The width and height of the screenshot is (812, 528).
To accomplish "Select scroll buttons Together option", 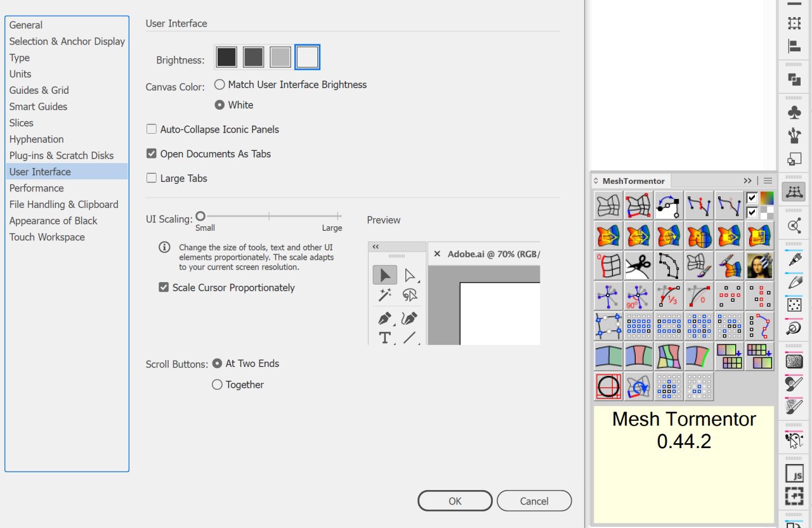I will coord(217,385).
